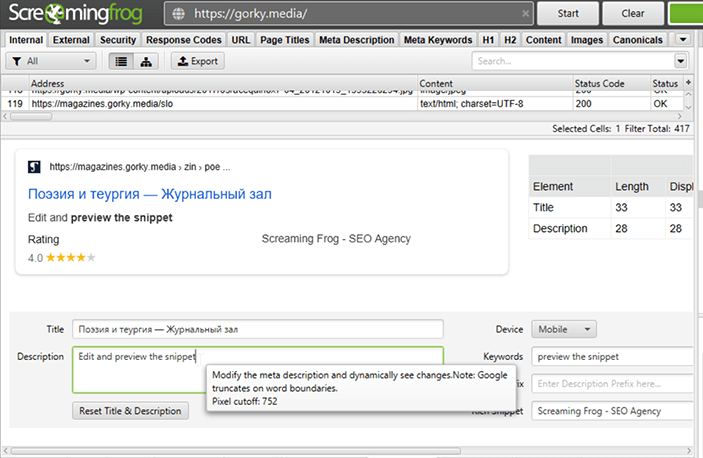This screenshot has width=703, height=458.
Task: Focus the Title input field
Action: click(x=258, y=329)
